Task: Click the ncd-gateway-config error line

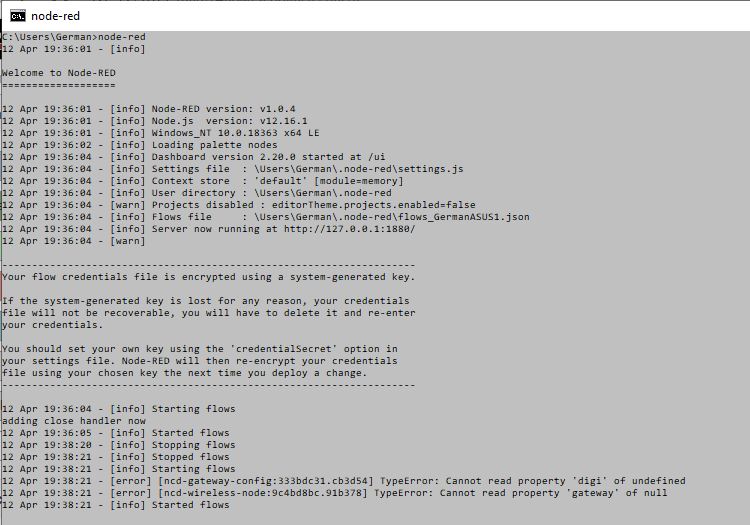Action: point(344,481)
